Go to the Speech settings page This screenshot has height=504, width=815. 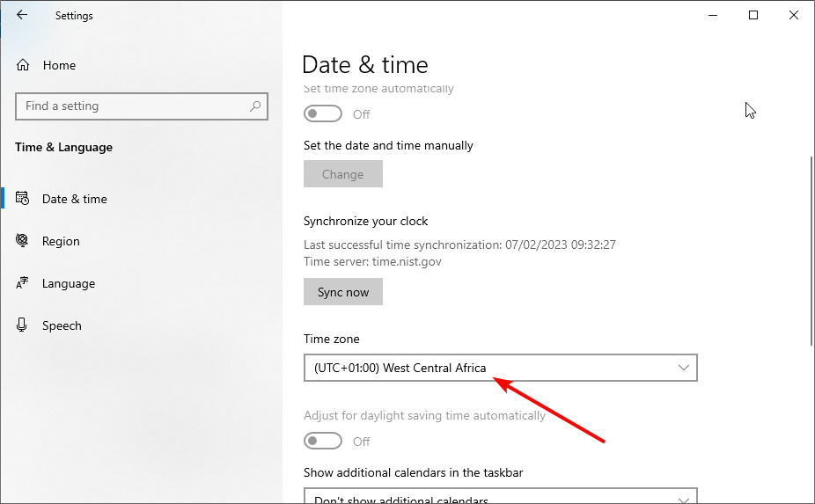click(x=62, y=325)
